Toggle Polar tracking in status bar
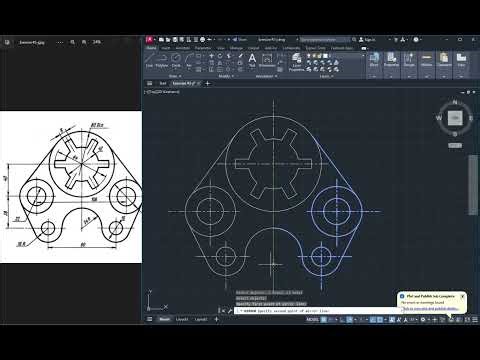 (349, 319)
